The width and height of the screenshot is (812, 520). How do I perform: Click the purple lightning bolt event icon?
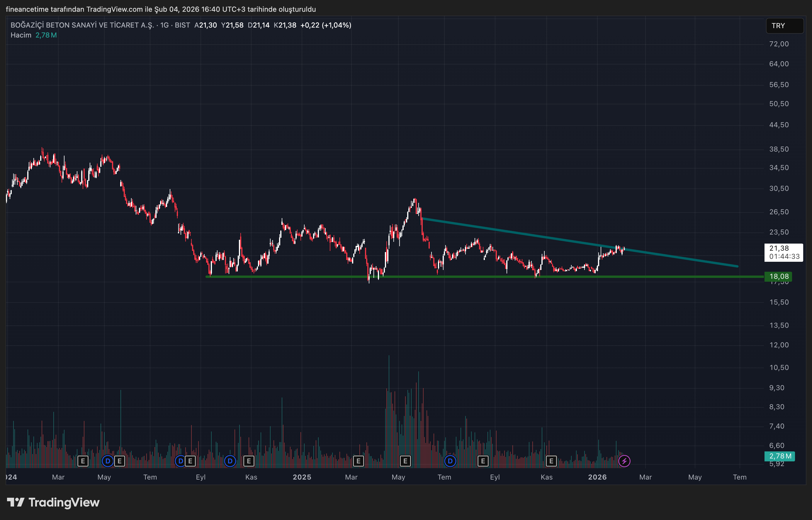pyautogui.click(x=624, y=461)
